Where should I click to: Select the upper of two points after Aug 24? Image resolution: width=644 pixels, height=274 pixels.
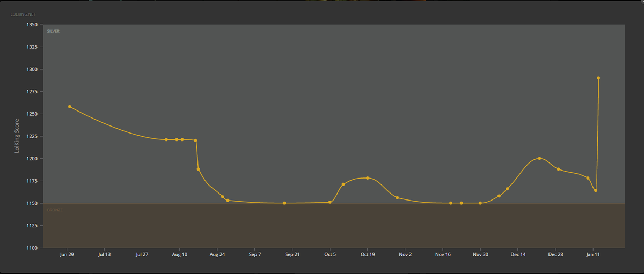coord(223,197)
